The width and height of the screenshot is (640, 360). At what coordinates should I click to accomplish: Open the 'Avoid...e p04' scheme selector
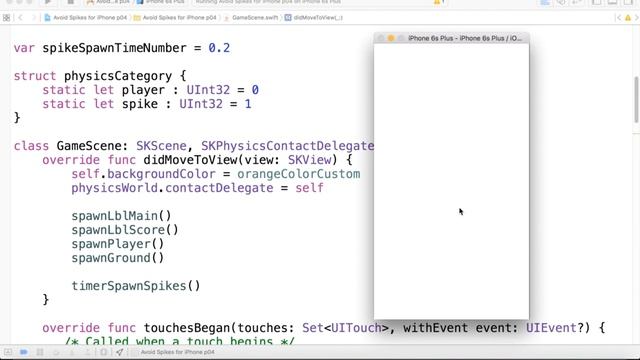[x=109, y=2]
